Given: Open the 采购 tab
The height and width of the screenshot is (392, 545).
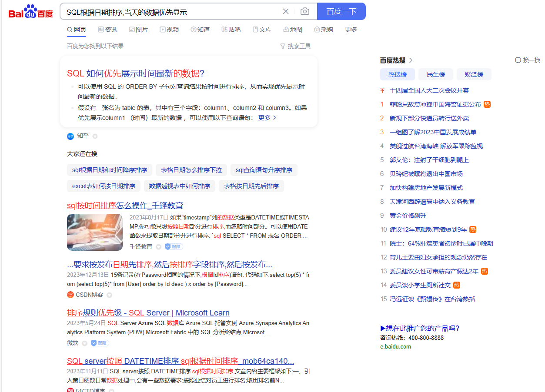Looking at the screenshot, I should pos(324,30).
